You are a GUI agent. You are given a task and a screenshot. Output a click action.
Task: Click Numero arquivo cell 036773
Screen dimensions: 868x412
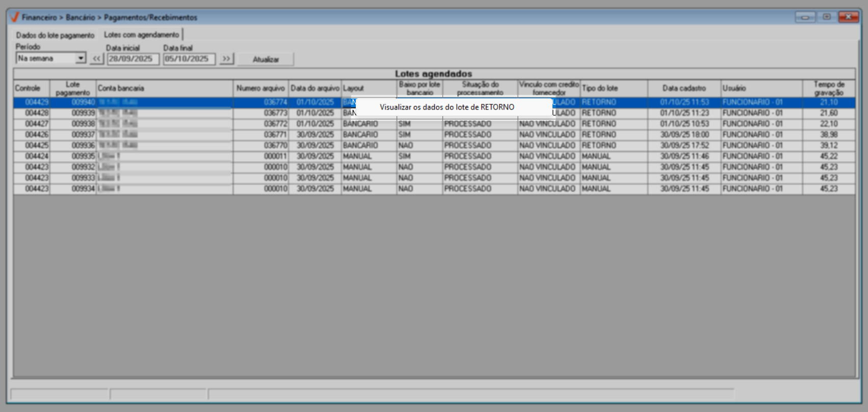pos(261,113)
